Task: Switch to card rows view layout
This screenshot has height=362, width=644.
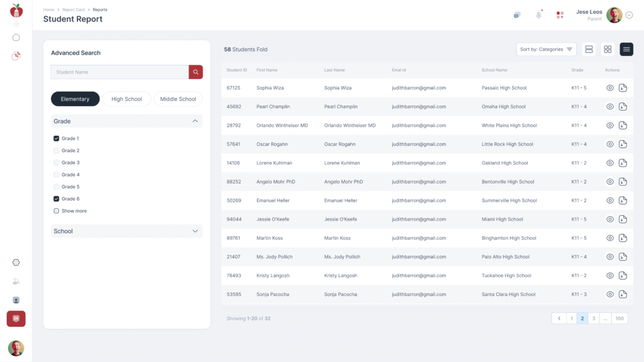Action: click(589, 49)
